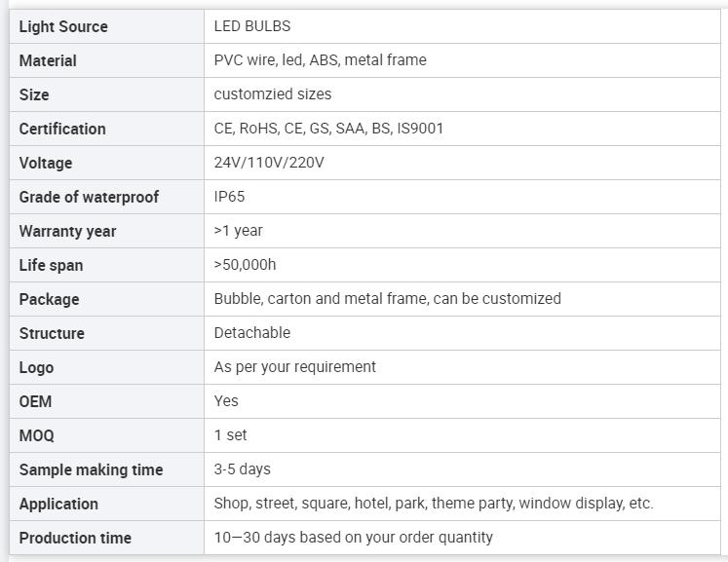The width and height of the screenshot is (728, 562).
Task: Select the "LED BULBS" value cell
Action: pos(252,26)
